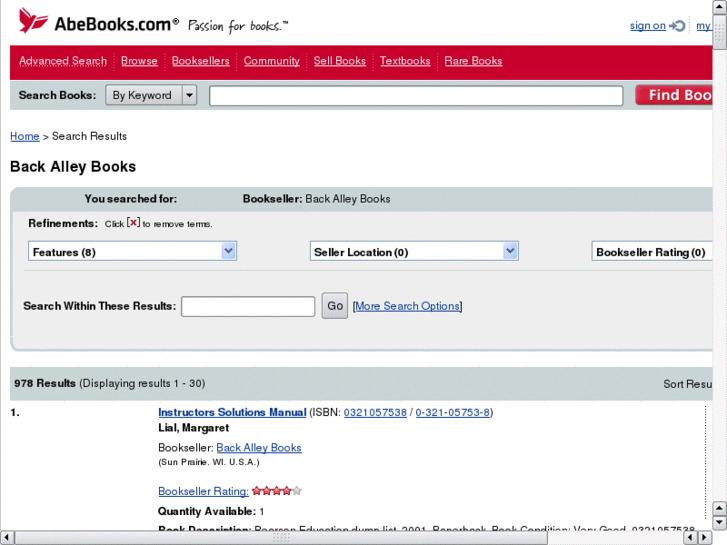Click the main Search Books input field
Viewport: 727px width, 545px height.
coord(416,96)
